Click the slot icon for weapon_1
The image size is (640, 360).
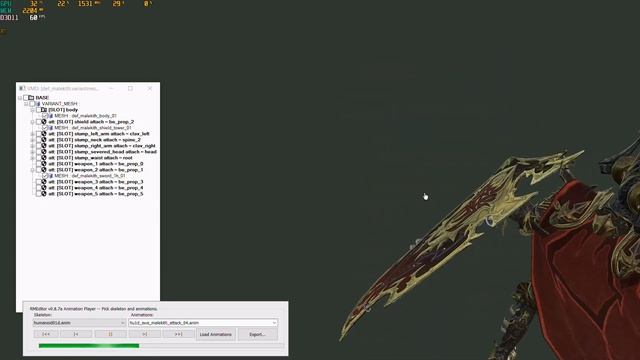[x=44, y=164]
